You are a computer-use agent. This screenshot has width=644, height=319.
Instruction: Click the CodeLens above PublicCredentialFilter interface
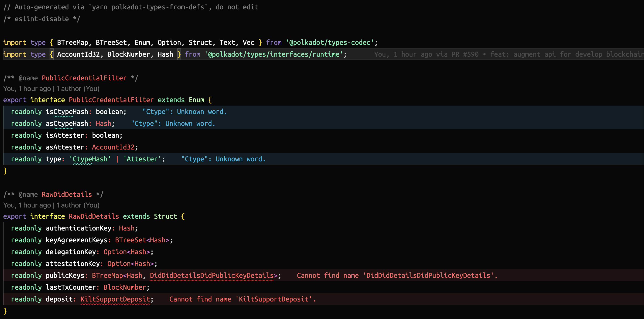point(51,89)
